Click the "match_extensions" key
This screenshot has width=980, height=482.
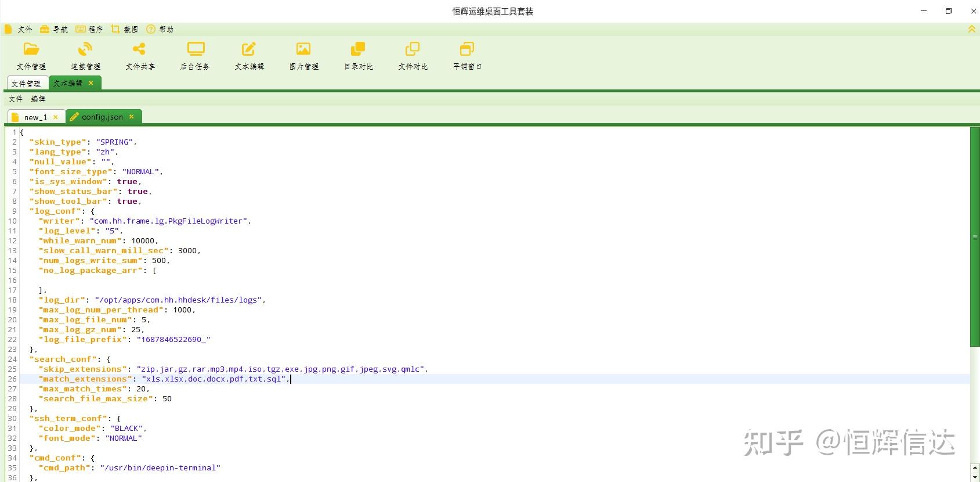pyautogui.click(x=86, y=379)
